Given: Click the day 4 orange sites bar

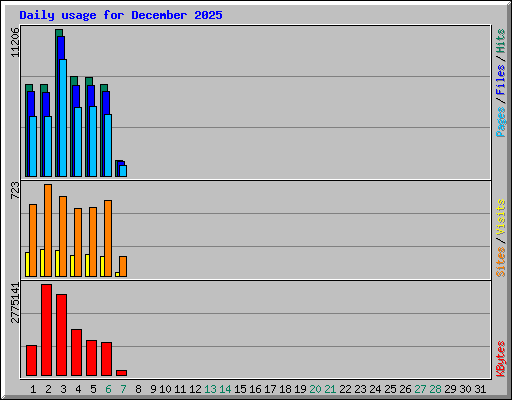Looking at the screenshot, I should pos(78,242).
